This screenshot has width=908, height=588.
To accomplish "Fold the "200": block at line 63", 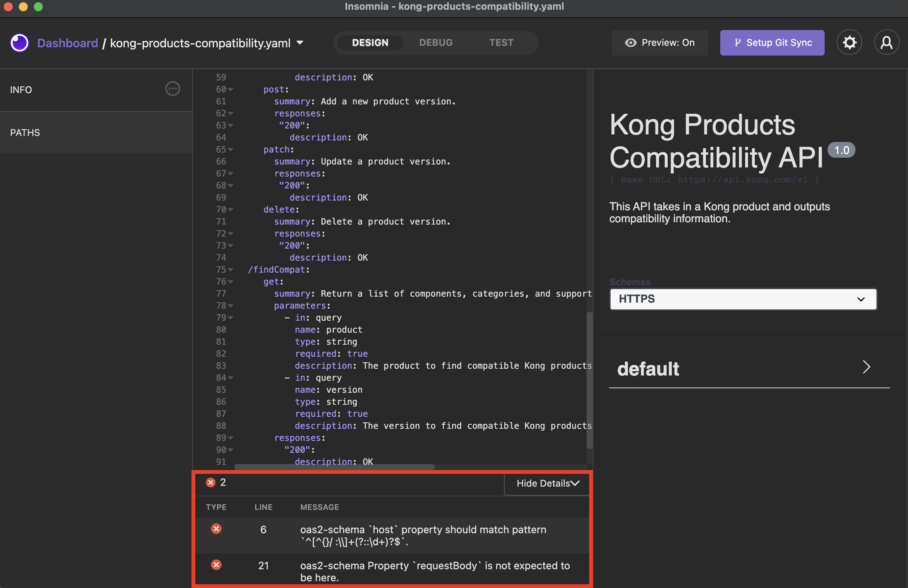I will pos(231,125).
